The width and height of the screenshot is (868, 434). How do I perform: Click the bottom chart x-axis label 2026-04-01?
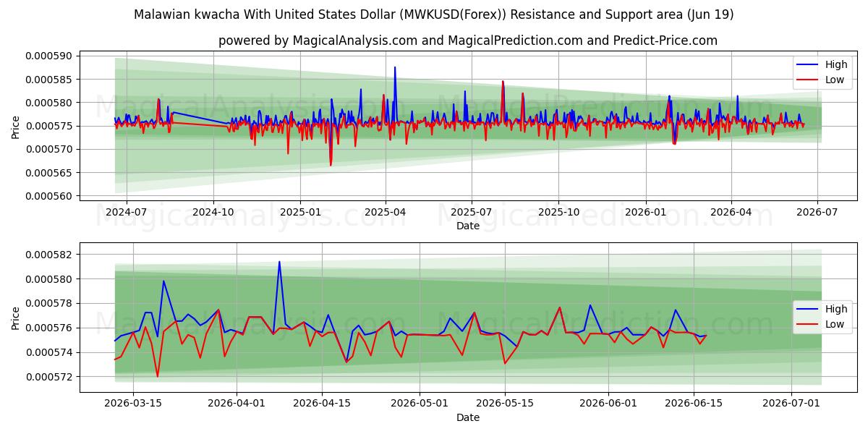pos(237,404)
